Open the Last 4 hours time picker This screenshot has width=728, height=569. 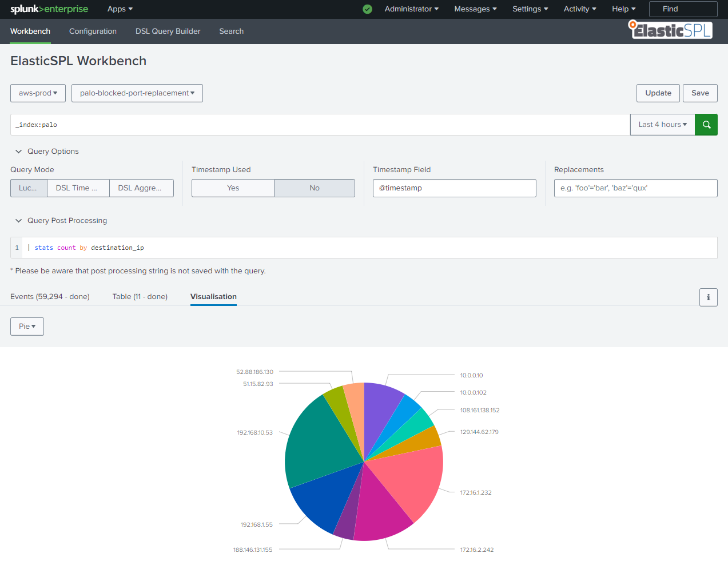click(662, 125)
